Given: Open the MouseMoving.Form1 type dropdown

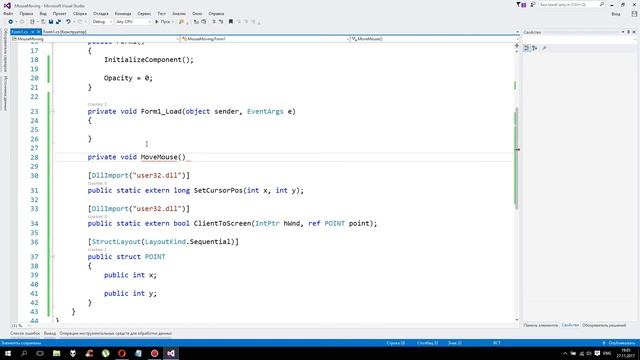Looking at the screenshot, I should [x=265, y=39].
